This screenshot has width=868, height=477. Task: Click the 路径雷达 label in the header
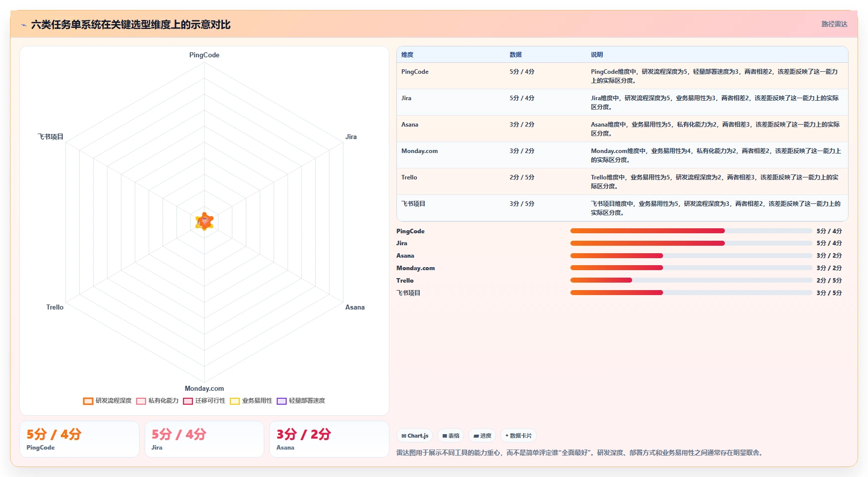[x=834, y=24]
